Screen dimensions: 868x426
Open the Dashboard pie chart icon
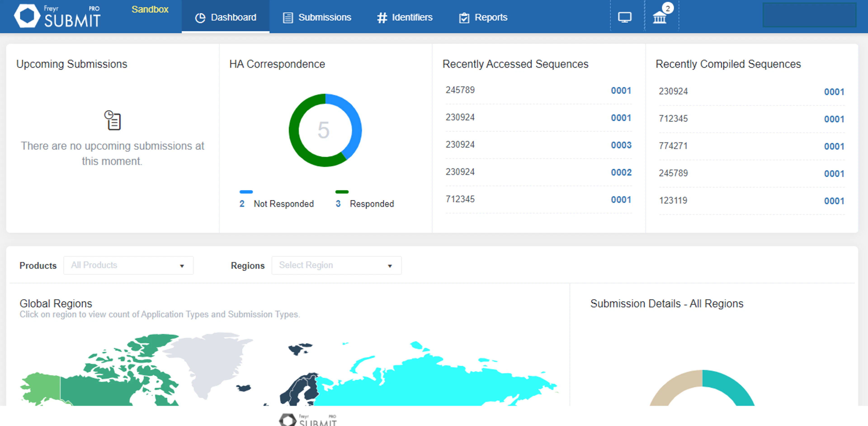click(201, 17)
